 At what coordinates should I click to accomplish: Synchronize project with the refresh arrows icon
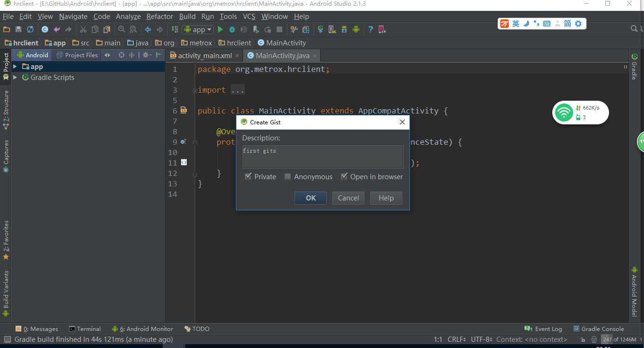30,29
